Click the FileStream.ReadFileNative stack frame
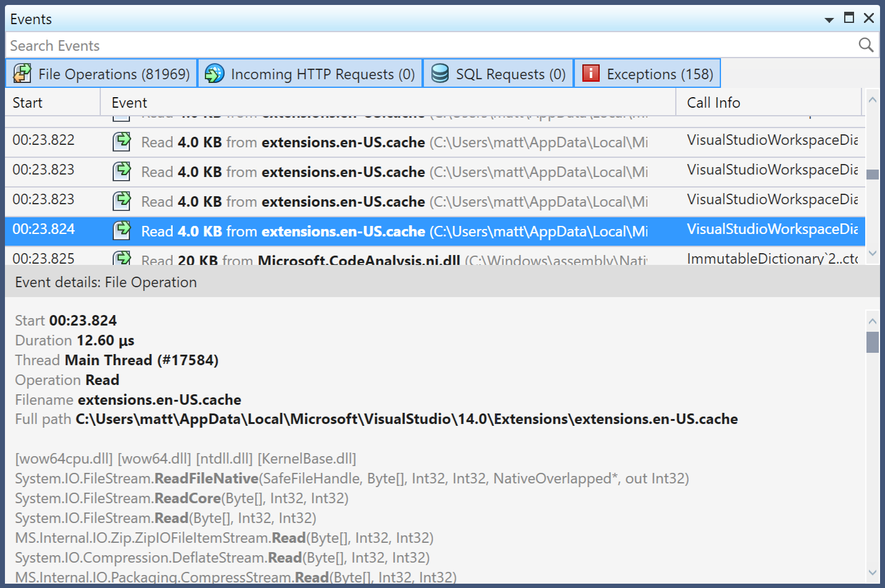885x588 pixels. point(352,478)
